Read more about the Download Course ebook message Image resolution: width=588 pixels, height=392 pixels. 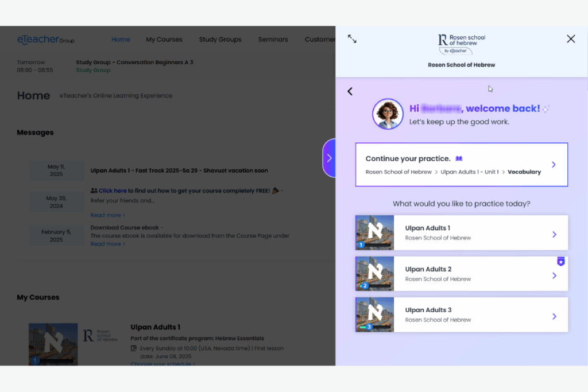pos(107,244)
